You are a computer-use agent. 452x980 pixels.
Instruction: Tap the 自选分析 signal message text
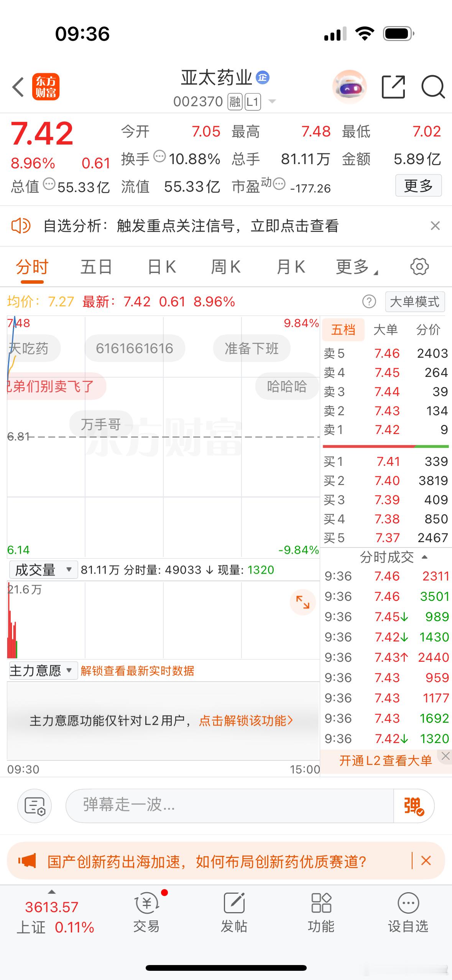click(x=191, y=226)
